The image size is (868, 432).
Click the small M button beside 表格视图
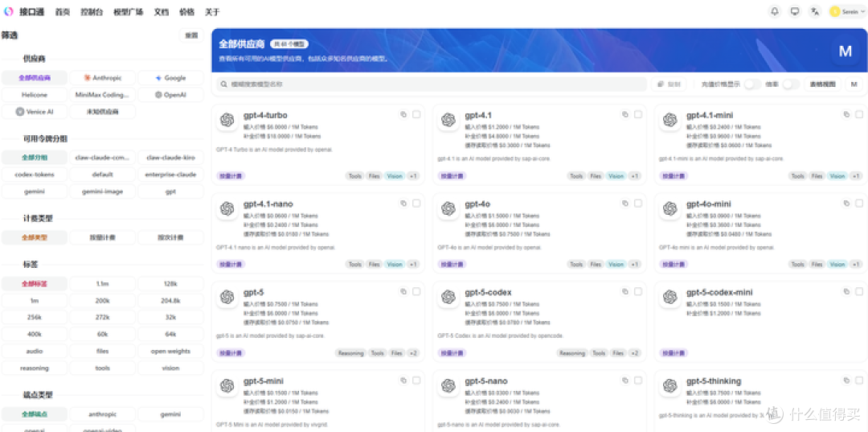[854, 84]
